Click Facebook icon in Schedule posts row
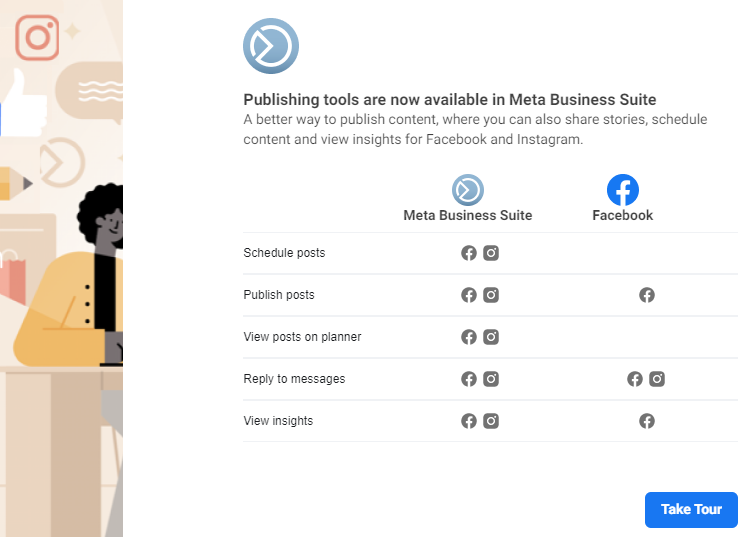 coord(469,253)
